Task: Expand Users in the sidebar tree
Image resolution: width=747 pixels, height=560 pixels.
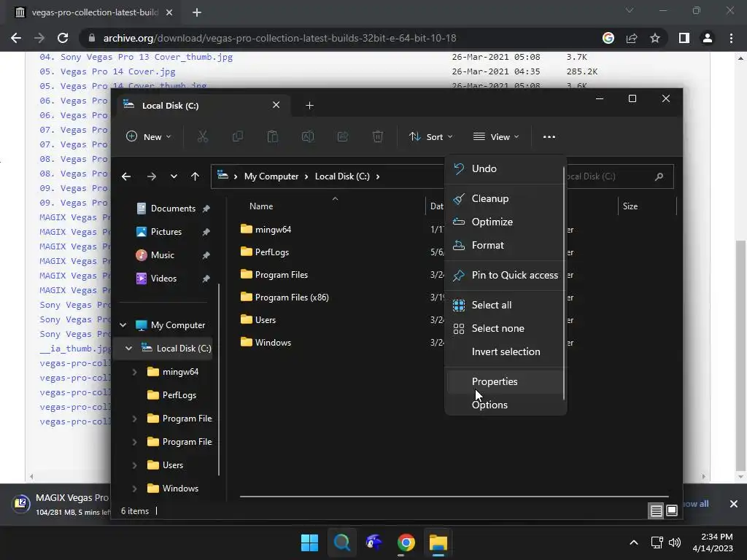Action: tap(134, 465)
